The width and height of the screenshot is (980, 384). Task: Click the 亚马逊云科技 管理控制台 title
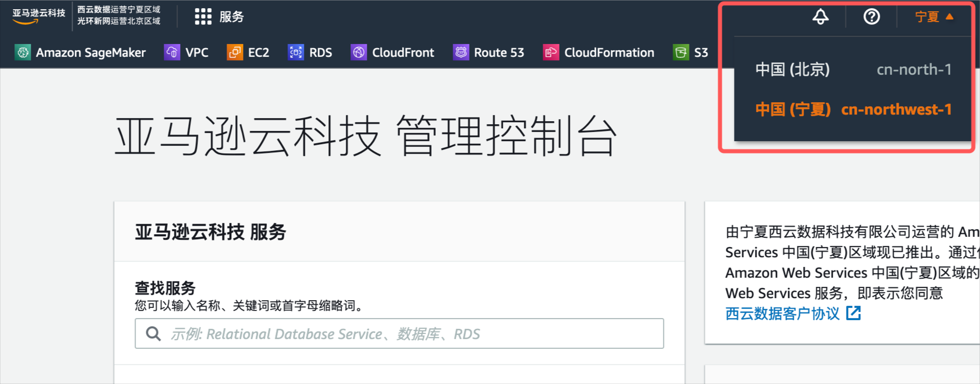pos(366,136)
